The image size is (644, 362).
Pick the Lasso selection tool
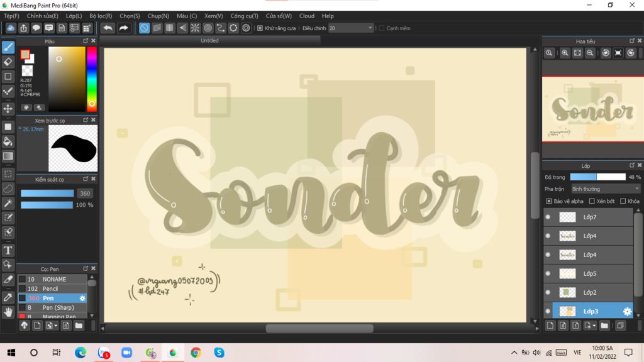(8, 189)
